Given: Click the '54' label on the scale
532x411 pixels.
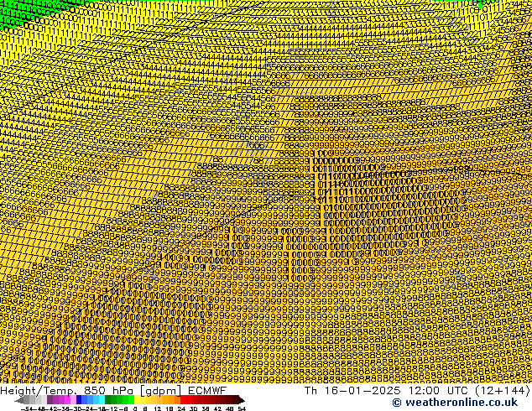Looking at the screenshot, I should (x=242, y=408).
